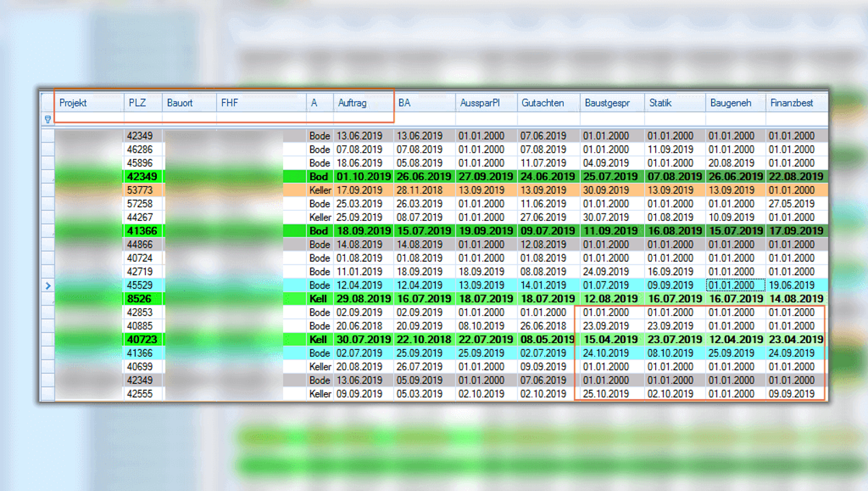Click the Gutachten column header
868x491 pixels.
(548, 103)
